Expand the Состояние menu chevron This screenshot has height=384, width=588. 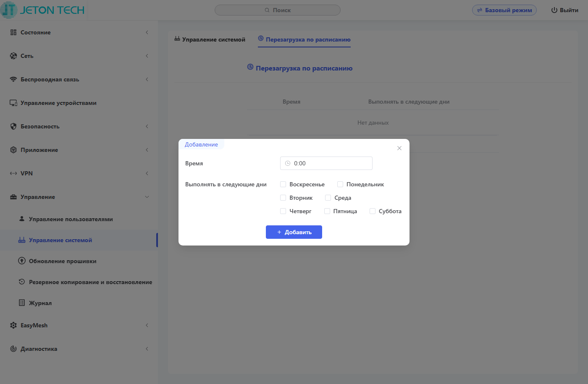pyautogui.click(x=147, y=32)
